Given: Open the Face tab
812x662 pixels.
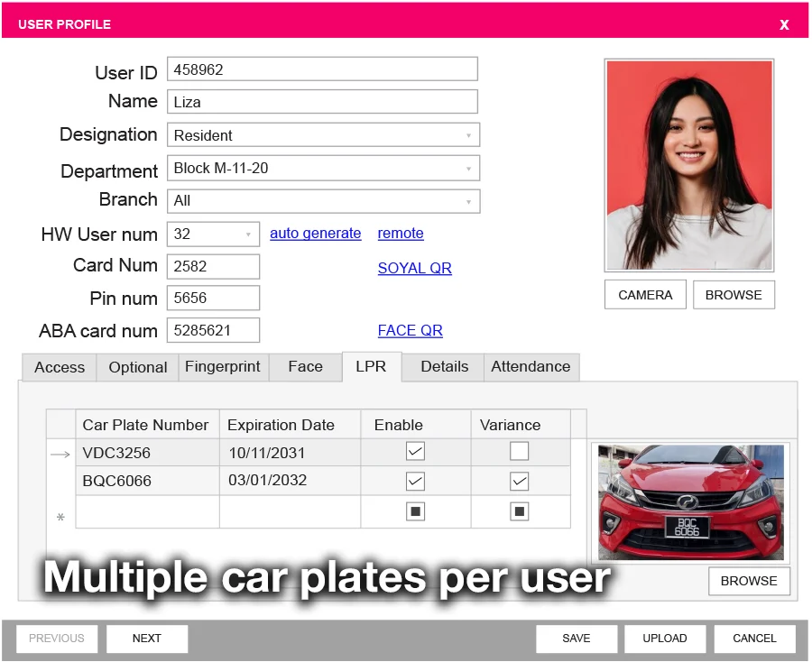Looking at the screenshot, I should click(x=306, y=367).
